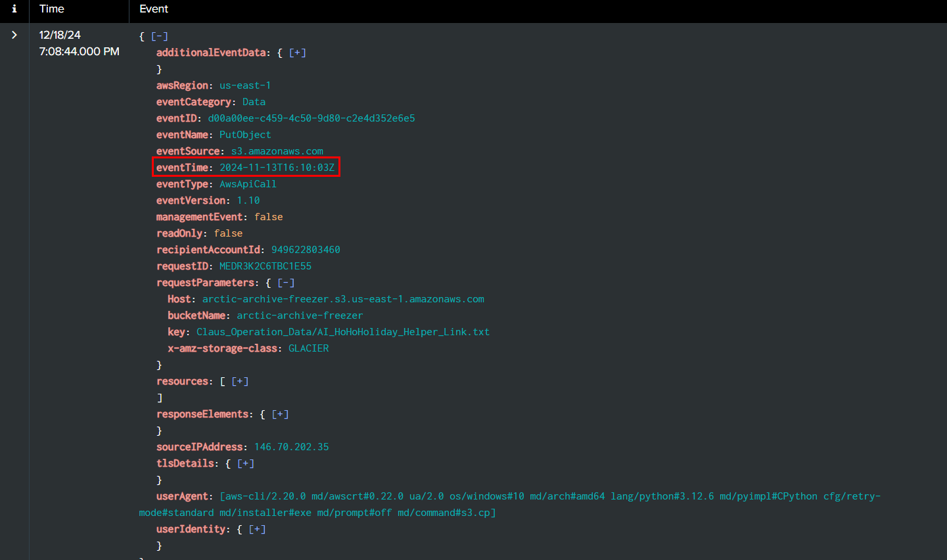Expand the responseElements object
Screen dimensions: 947x560
click(x=280, y=414)
